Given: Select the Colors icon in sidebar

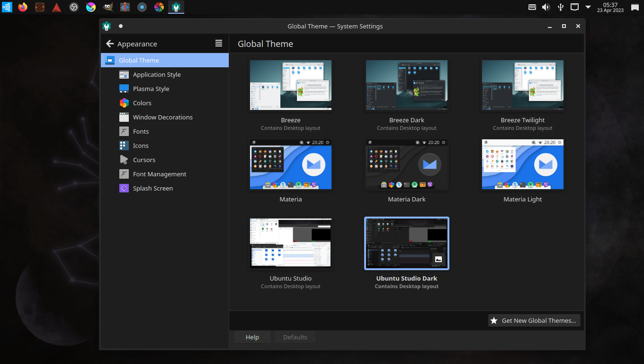Looking at the screenshot, I should tap(124, 103).
